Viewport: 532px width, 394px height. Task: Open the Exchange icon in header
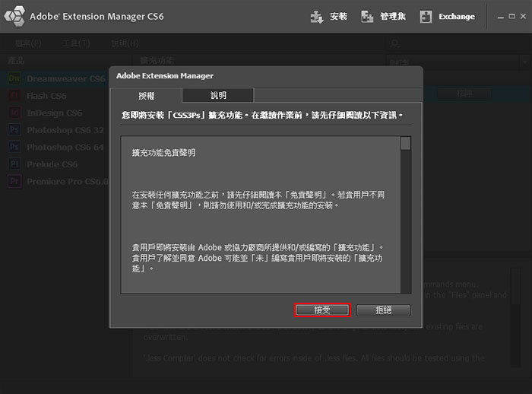[426, 17]
